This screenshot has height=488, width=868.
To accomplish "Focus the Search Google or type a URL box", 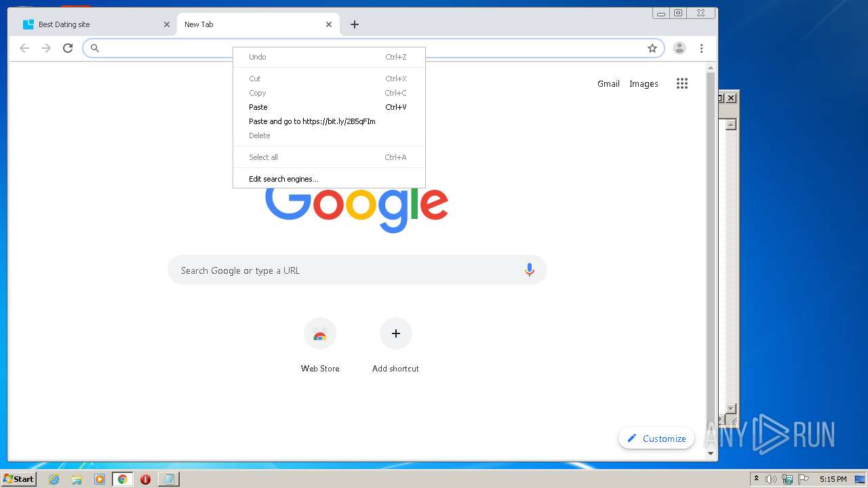I will click(x=357, y=270).
